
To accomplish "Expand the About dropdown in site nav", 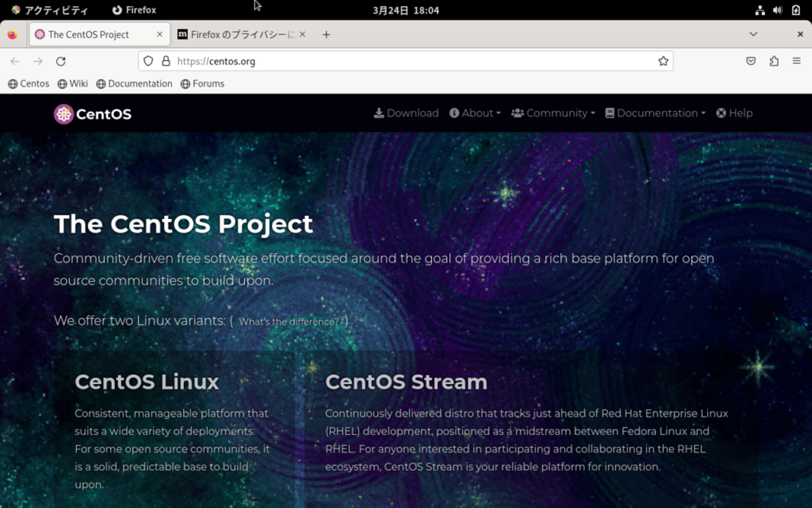I will (475, 113).
